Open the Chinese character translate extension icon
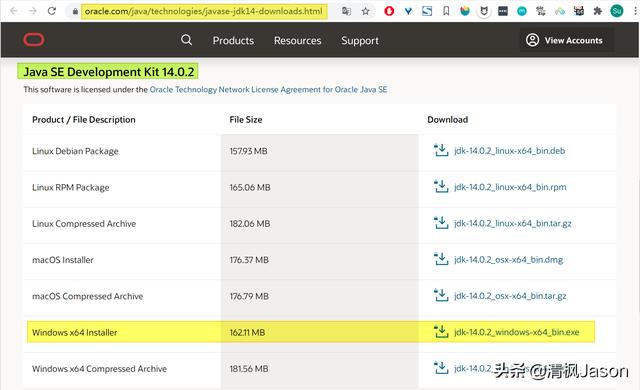 pyautogui.click(x=540, y=11)
